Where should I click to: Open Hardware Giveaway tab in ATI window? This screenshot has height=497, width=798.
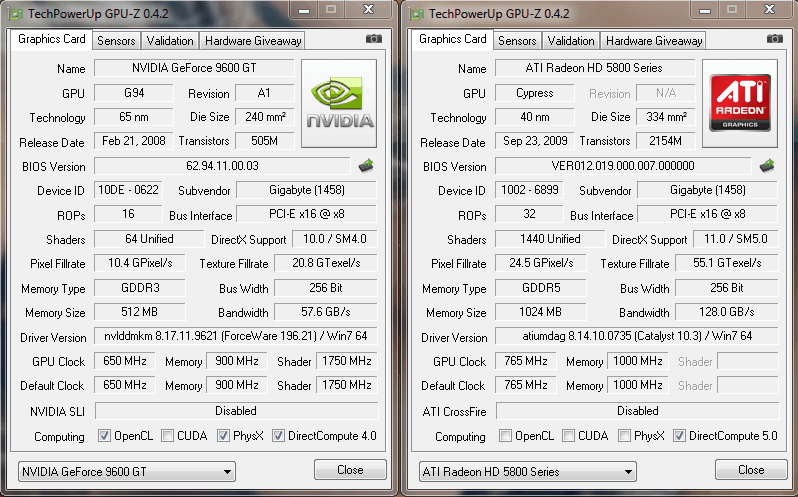tap(654, 41)
